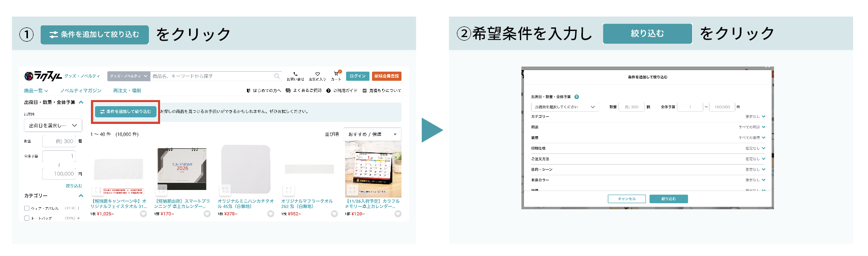The width and height of the screenshot is (868, 256).
Task: Open the 商品一覧 menu
Action: pos(36,90)
